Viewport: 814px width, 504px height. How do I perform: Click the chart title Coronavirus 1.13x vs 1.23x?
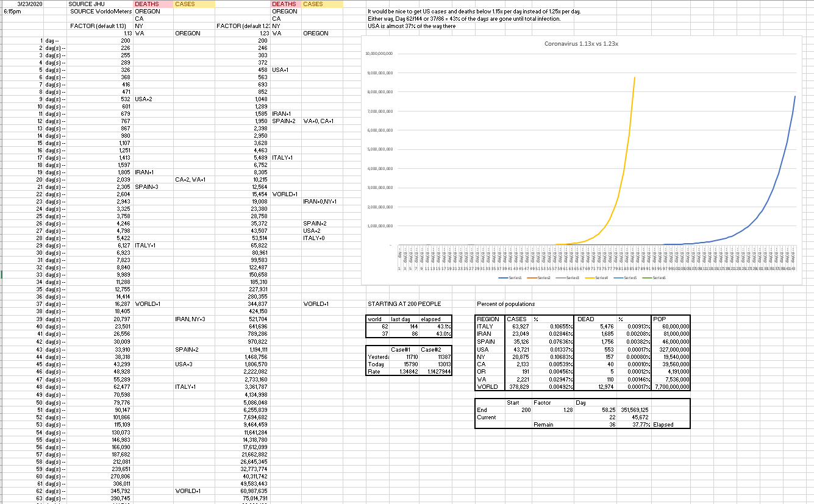[x=579, y=44]
